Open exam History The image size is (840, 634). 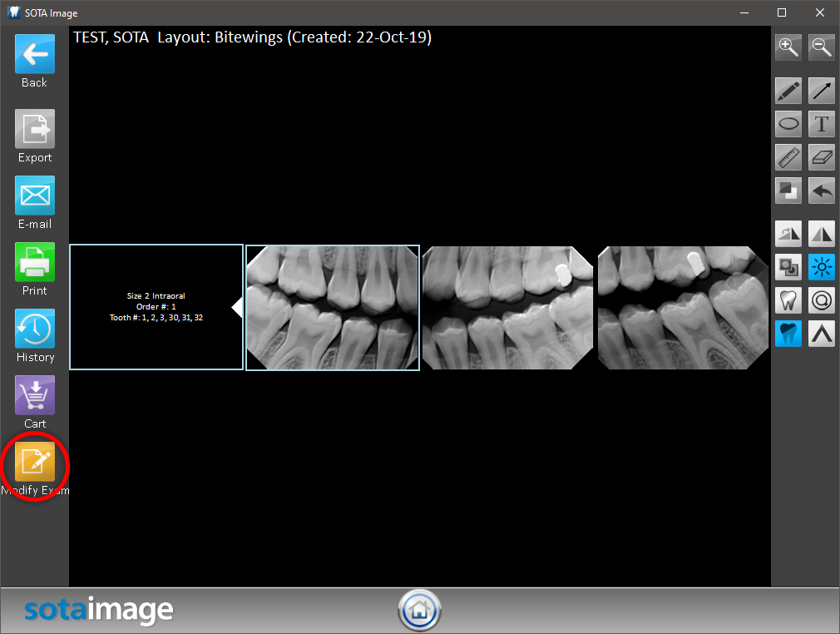[x=35, y=329]
